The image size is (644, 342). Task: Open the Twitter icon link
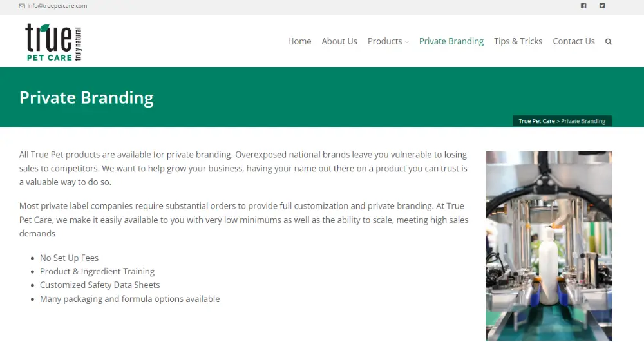[602, 6]
